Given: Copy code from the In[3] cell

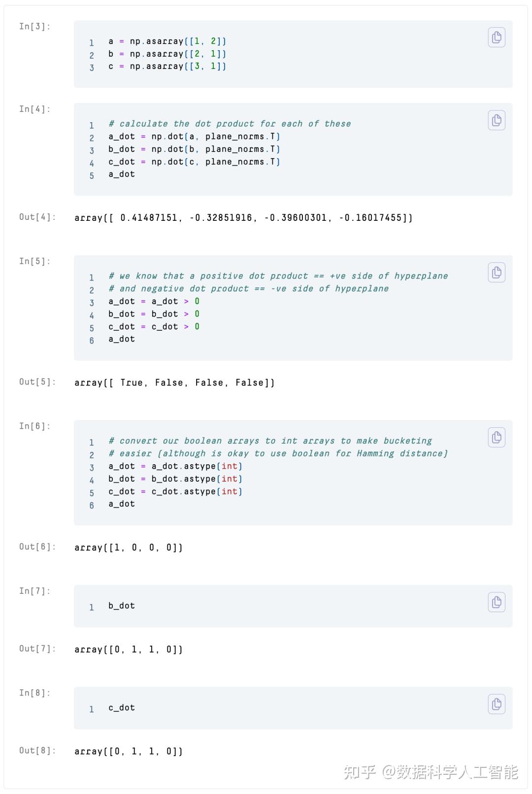Looking at the screenshot, I should (x=497, y=37).
